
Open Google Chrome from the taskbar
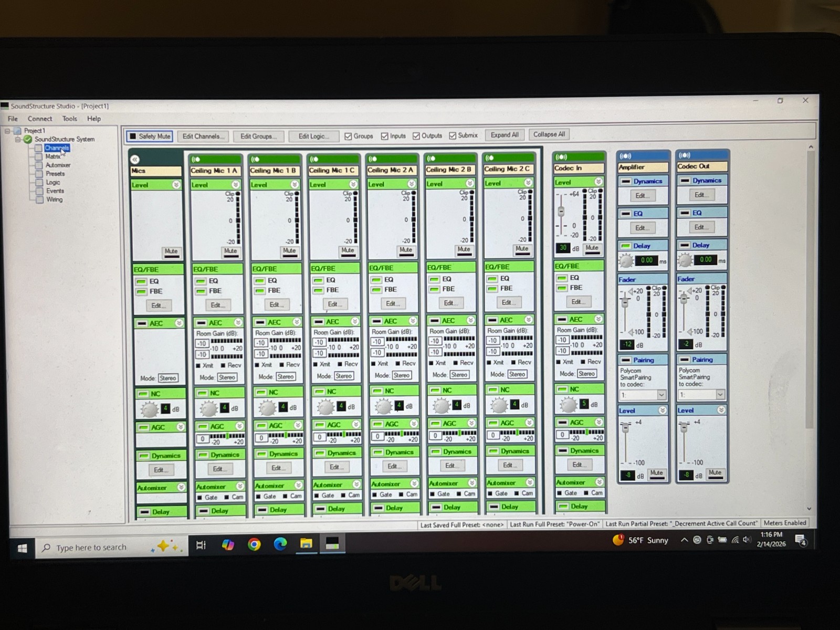[x=254, y=544]
